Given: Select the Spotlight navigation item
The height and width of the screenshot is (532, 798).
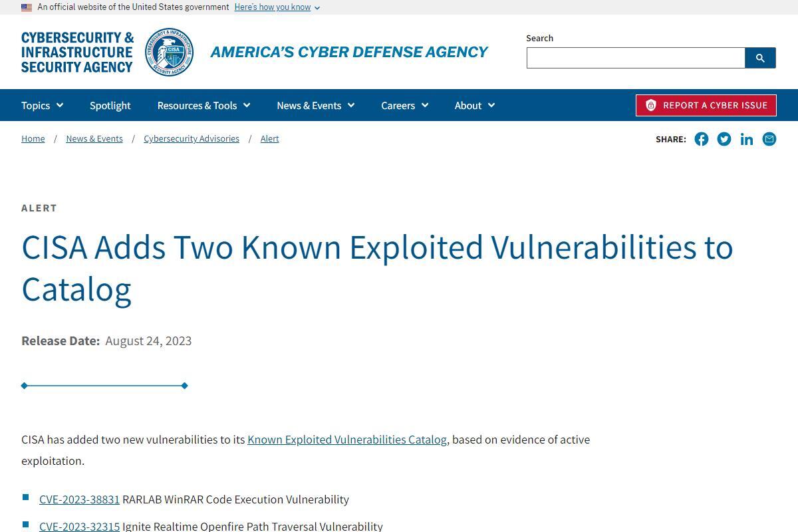Looking at the screenshot, I should tap(110, 105).
